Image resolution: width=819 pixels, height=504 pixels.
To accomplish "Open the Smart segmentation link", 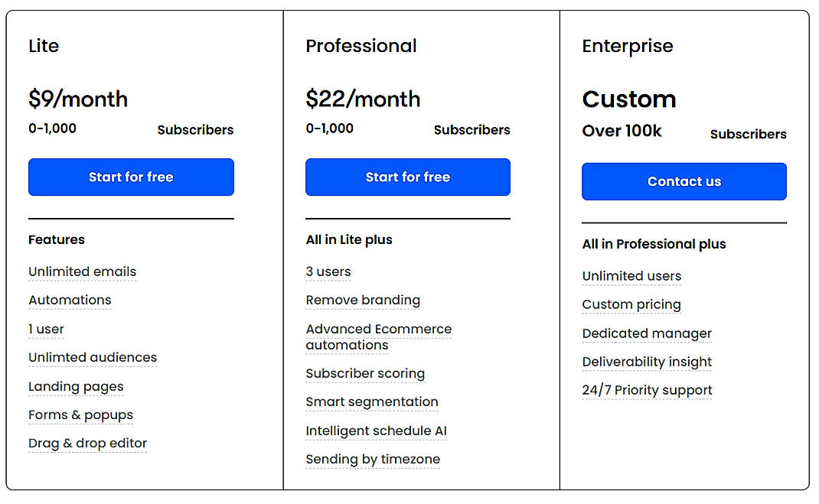I will [372, 402].
